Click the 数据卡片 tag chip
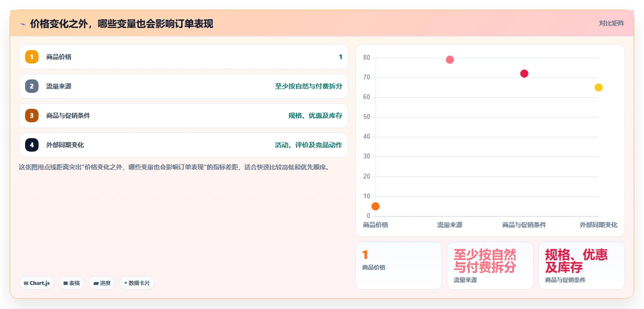Viewport: 644px width, 309px height. pyautogui.click(x=137, y=283)
